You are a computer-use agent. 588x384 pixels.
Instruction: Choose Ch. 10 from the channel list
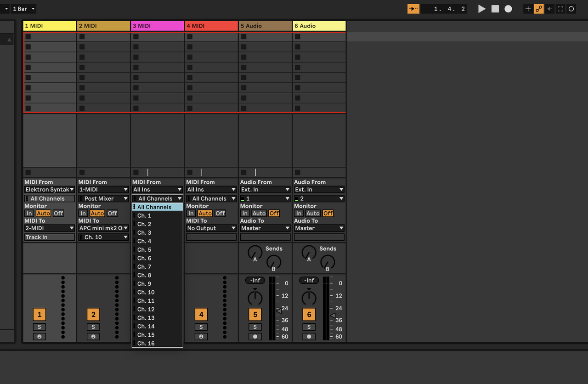[x=158, y=292]
